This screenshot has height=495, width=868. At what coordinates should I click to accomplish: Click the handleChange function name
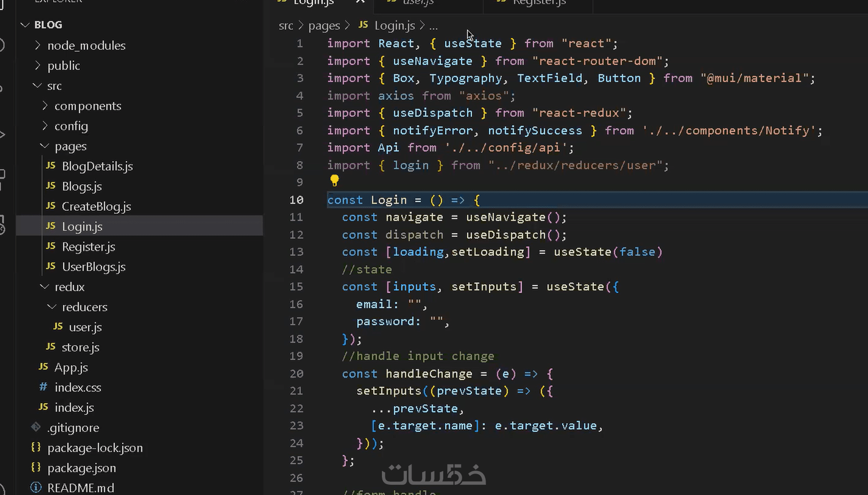click(429, 373)
